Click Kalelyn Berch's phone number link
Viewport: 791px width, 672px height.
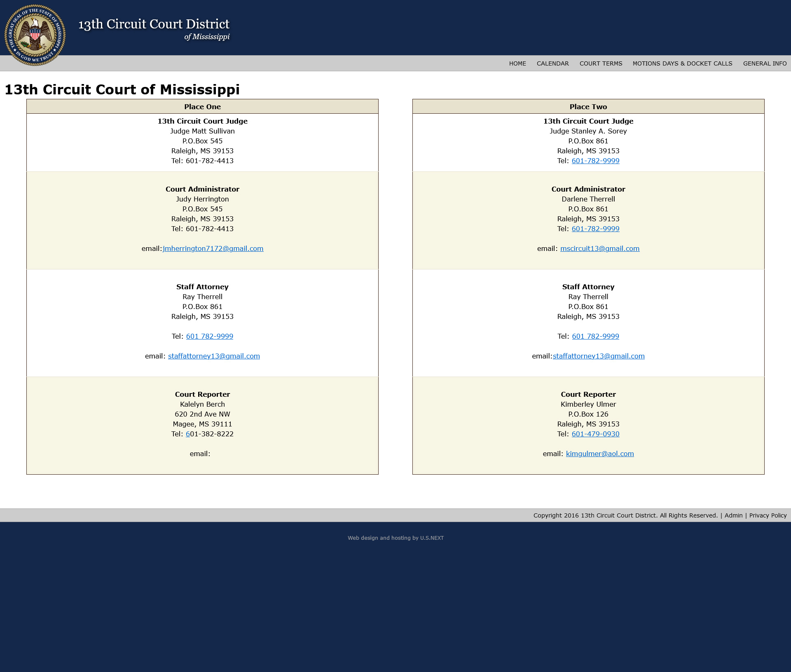[188, 434]
